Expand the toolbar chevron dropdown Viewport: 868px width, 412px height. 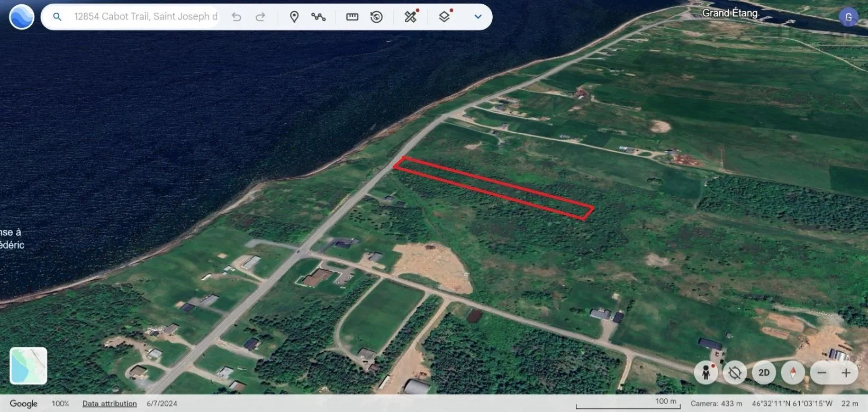pyautogui.click(x=478, y=17)
